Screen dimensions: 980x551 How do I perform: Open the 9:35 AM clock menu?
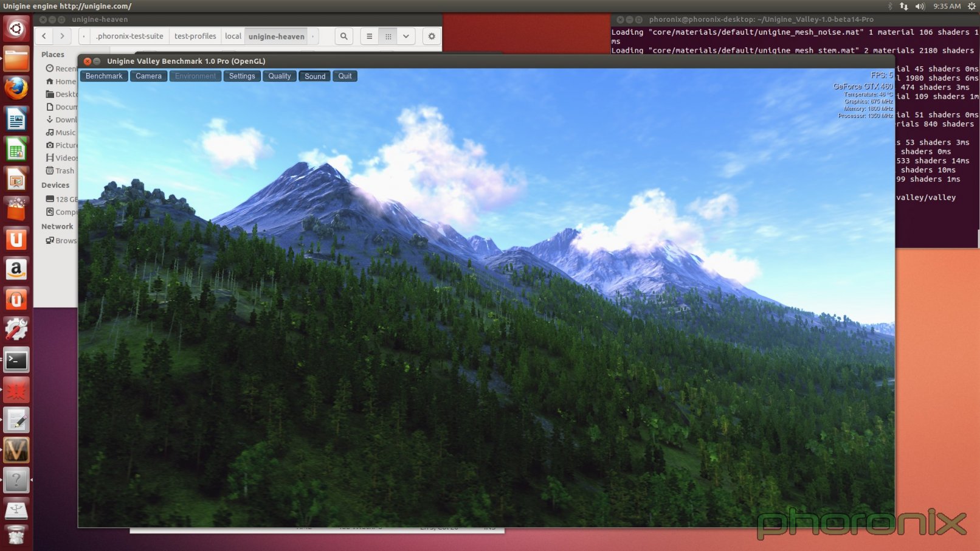click(947, 6)
